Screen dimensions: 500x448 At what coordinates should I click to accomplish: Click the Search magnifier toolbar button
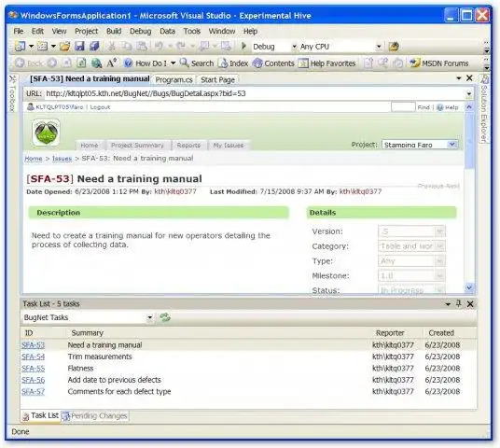pos(197,63)
